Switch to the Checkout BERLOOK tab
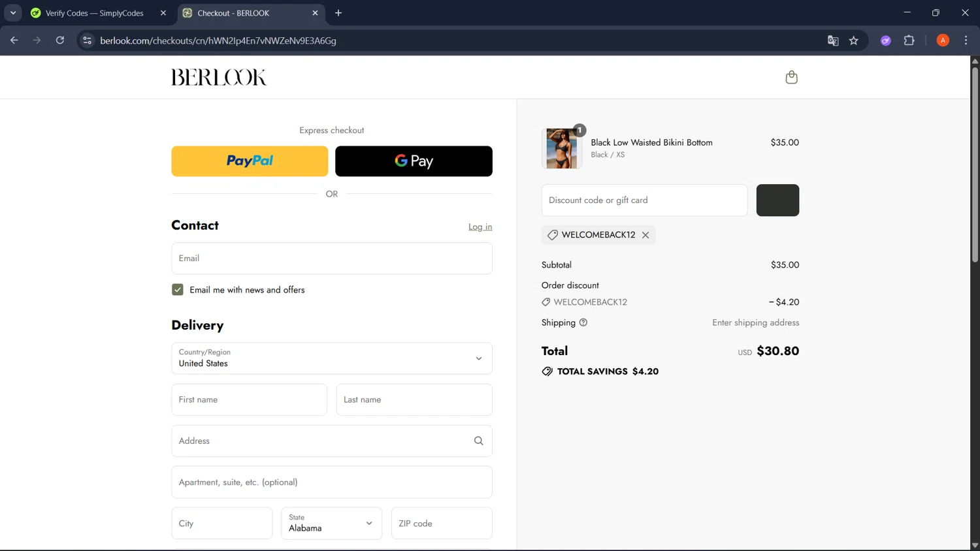This screenshot has width=980, height=551. (252, 13)
